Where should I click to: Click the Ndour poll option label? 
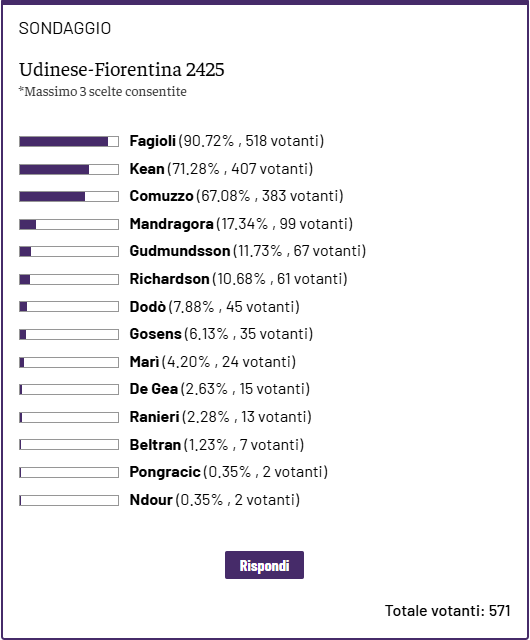click(215, 500)
